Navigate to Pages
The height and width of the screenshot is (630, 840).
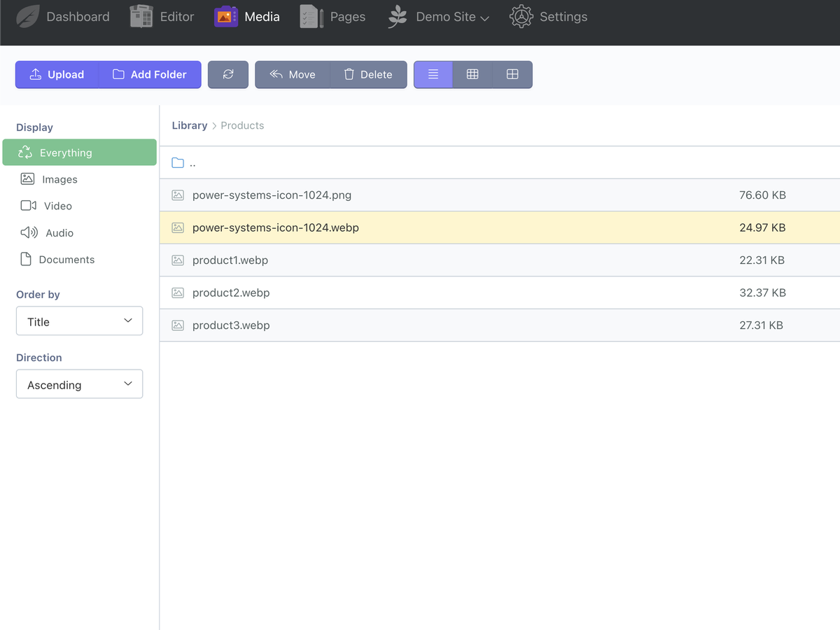coord(348,17)
